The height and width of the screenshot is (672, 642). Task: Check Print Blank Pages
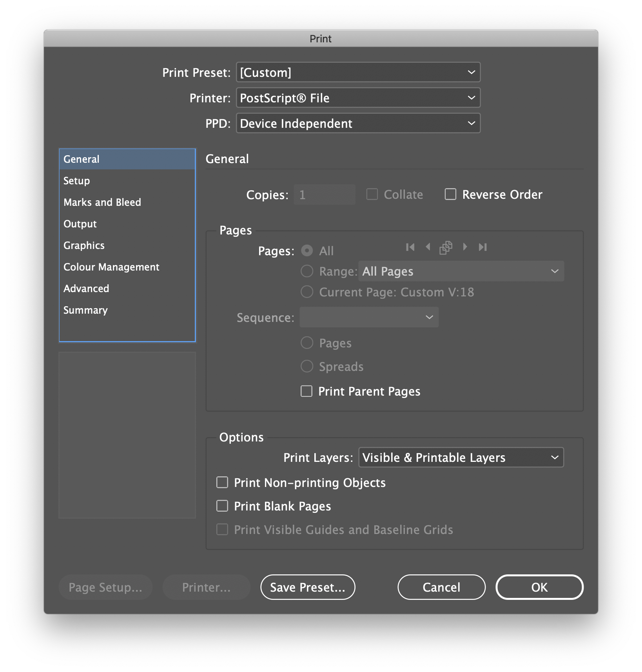[222, 506]
